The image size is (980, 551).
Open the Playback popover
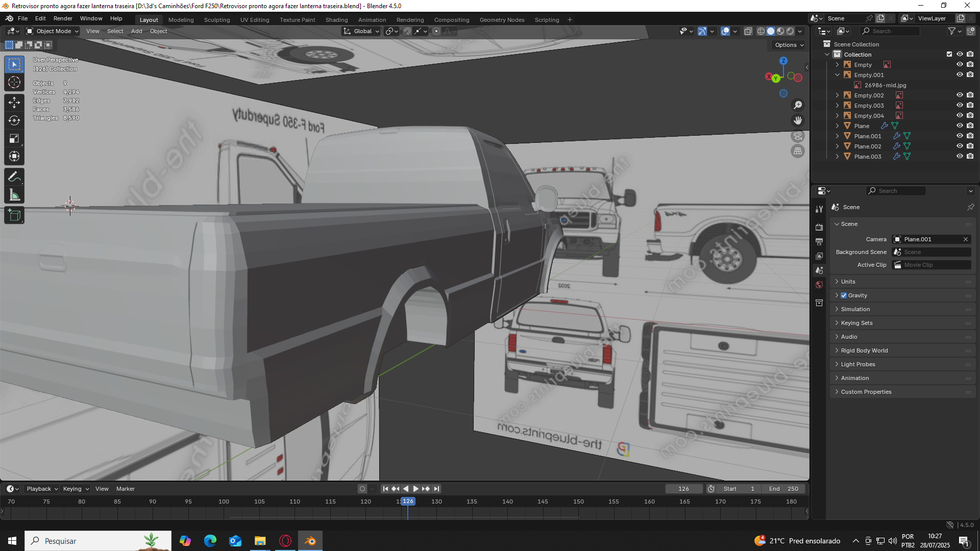tap(42, 489)
